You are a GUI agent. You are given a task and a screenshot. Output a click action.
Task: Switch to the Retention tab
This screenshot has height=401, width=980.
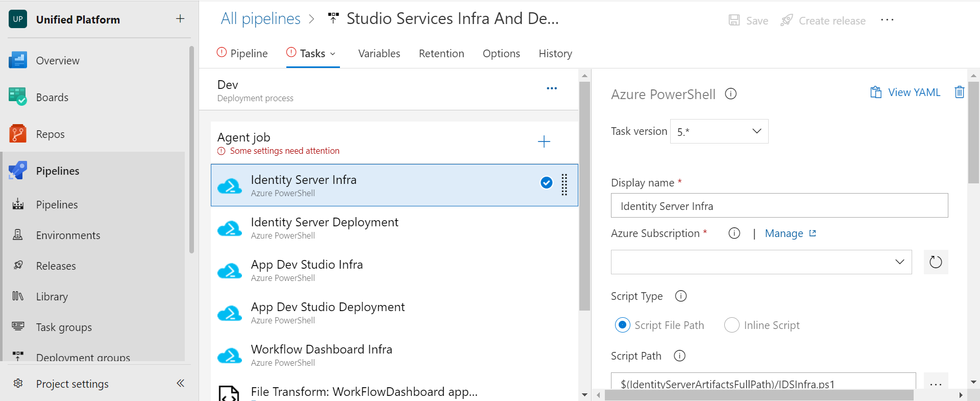click(x=442, y=53)
